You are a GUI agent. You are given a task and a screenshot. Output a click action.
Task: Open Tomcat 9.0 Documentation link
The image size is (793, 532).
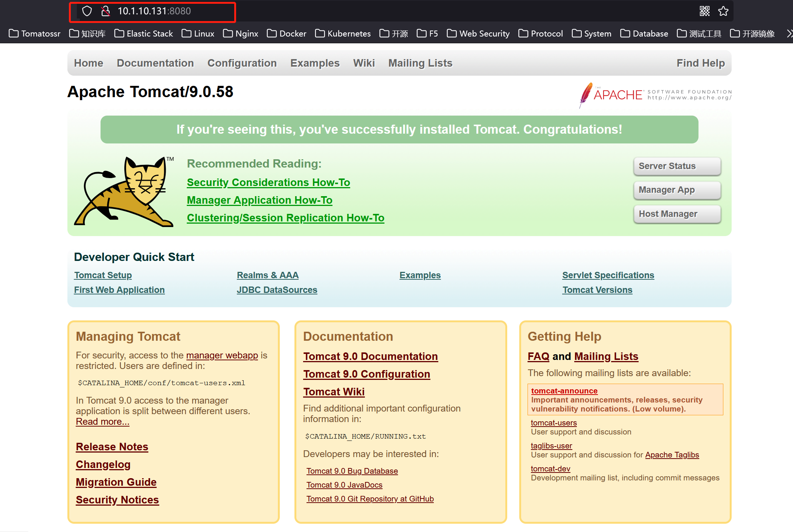[x=371, y=357]
